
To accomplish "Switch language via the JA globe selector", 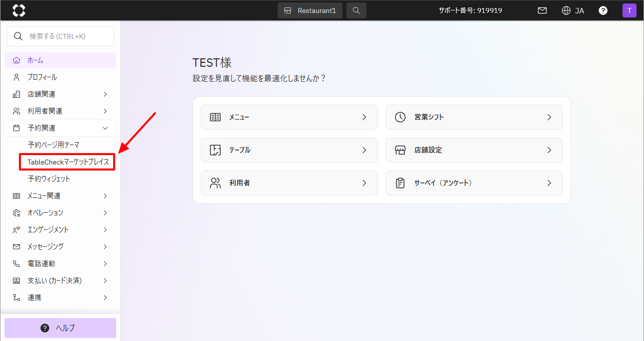I will [x=573, y=10].
